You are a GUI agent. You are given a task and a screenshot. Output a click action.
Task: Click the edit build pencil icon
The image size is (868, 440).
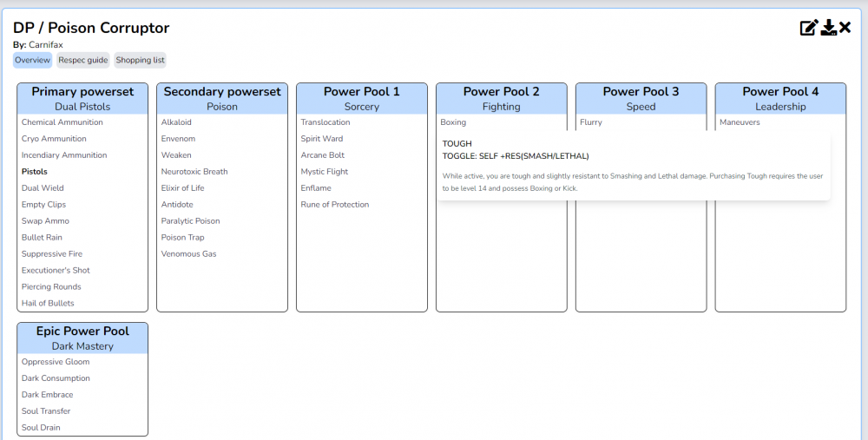point(808,28)
